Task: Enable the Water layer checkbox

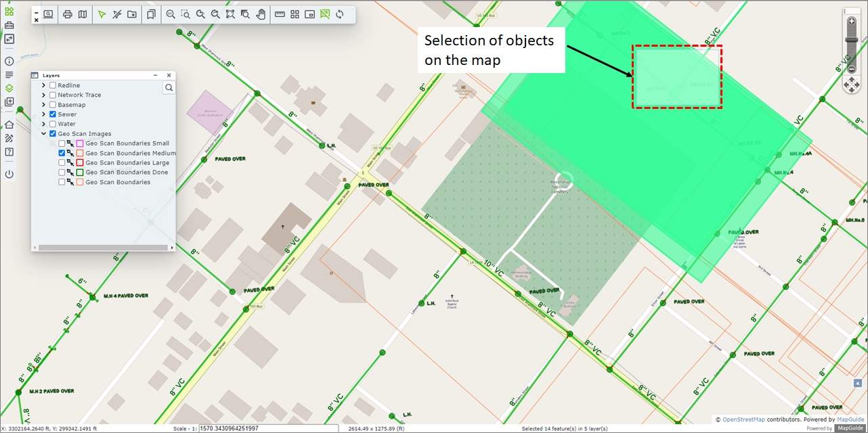Action: click(53, 124)
